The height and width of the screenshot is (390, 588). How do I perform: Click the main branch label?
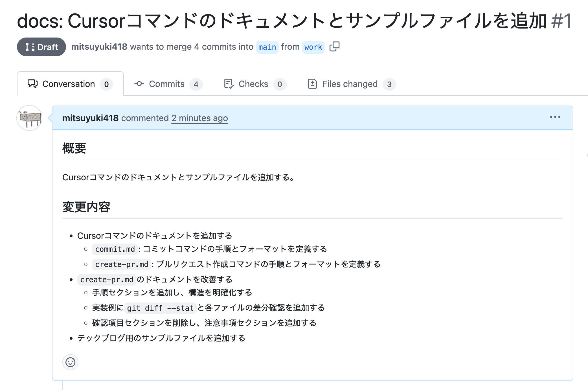point(267,47)
